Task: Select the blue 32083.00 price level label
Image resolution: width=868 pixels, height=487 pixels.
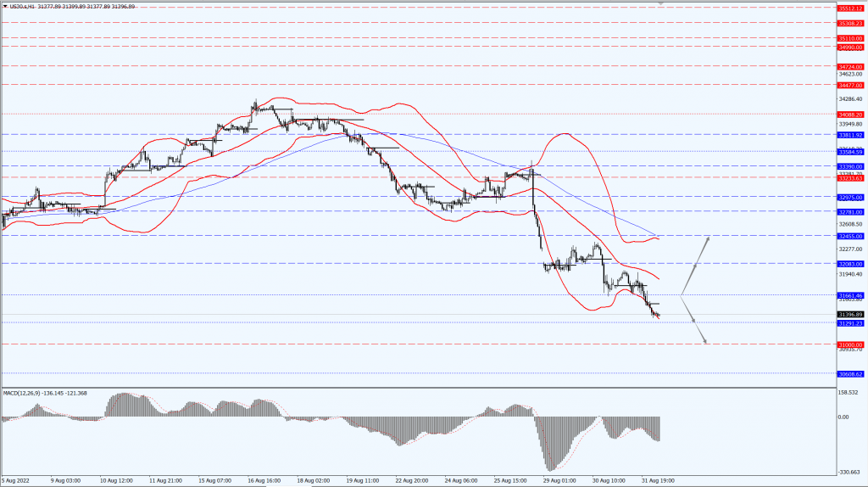Action: coord(850,264)
